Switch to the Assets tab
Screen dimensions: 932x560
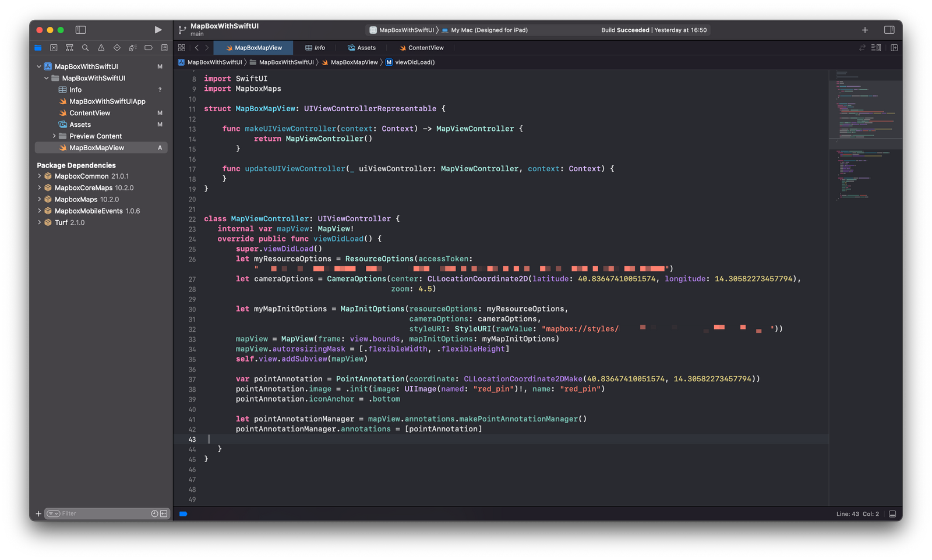362,47
